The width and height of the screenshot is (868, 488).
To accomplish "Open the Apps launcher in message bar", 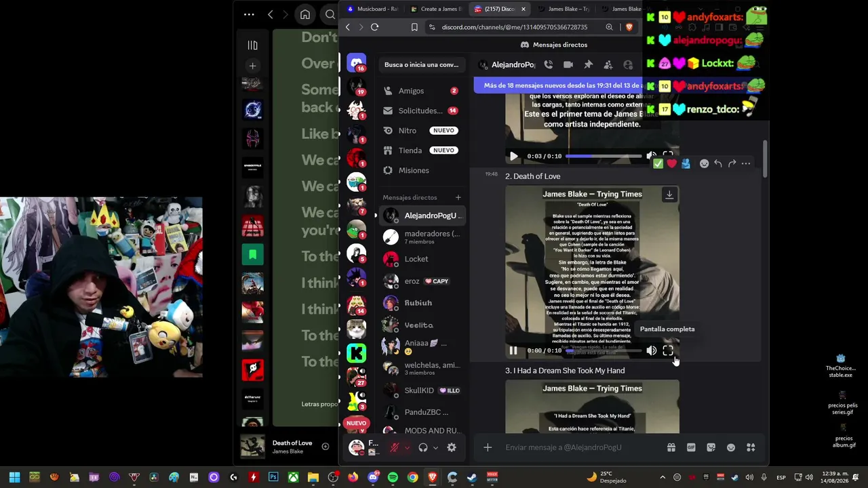I will 751,447.
